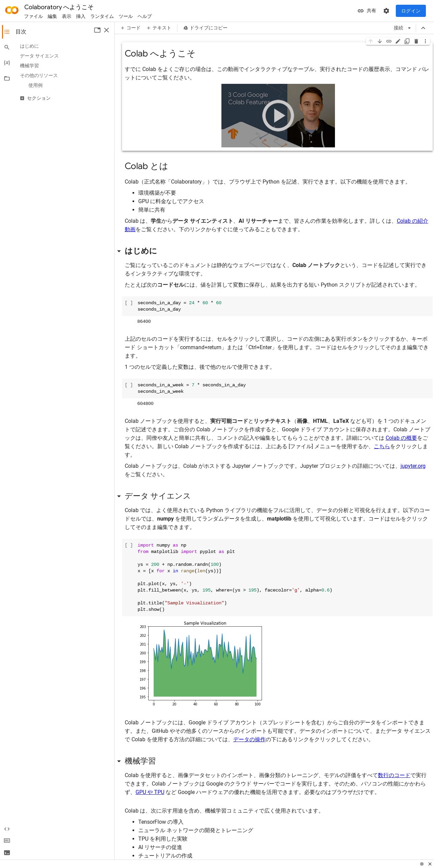The image size is (434, 868).
Task: Open the Files folder panel
Action: 7,78
